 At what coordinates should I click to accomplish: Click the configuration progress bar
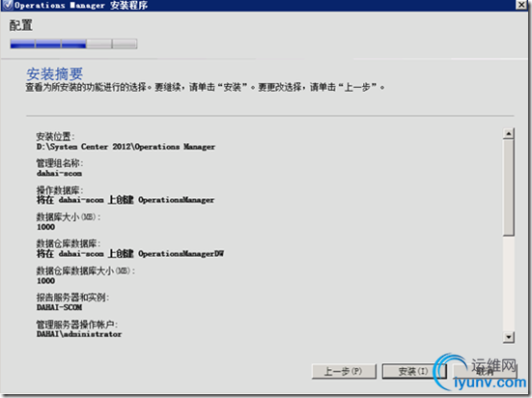(73, 43)
